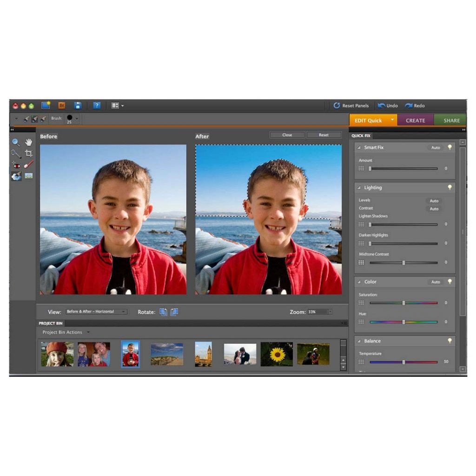476x476 pixels.
Task: Choose the Crop tool
Action: [29, 153]
